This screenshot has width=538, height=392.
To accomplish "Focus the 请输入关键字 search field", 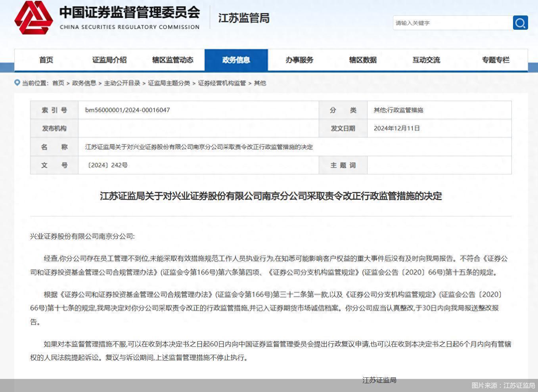I will tap(452, 23).
